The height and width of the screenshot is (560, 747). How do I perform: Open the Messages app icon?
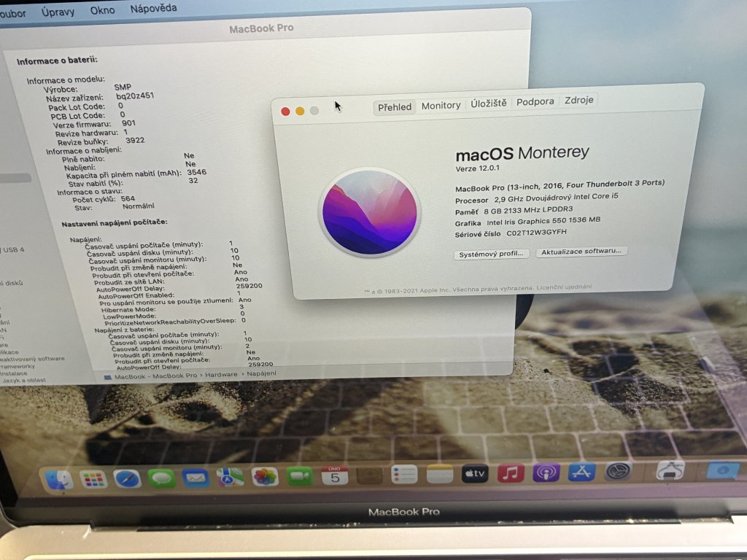point(161,478)
